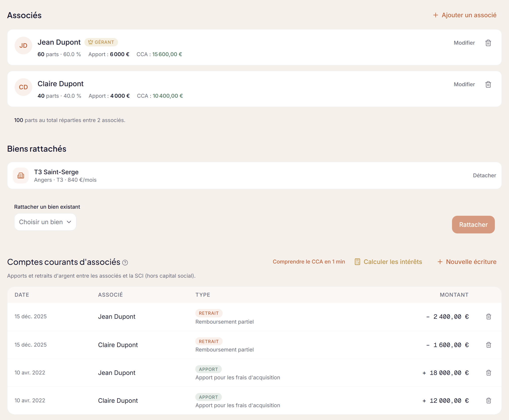509x420 pixels.
Task: Click the help icon beside Comptes courants d'associés
Action: click(125, 263)
